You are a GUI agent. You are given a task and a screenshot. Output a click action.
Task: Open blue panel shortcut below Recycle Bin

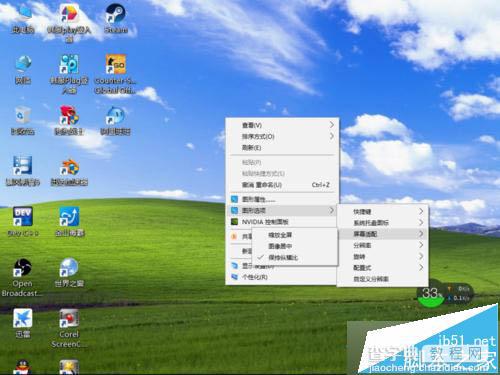pyautogui.click(x=23, y=171)
